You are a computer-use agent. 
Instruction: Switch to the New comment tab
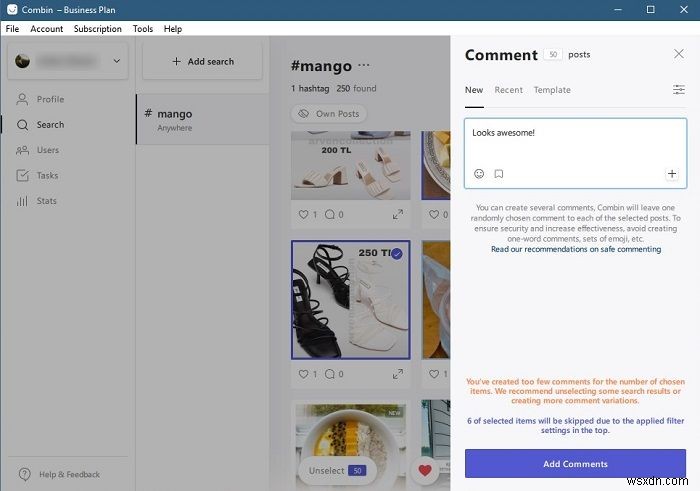click(474, 90)
